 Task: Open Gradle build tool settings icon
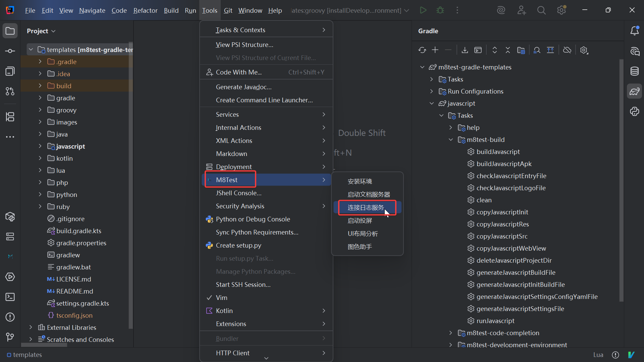[x=584, y=50]
